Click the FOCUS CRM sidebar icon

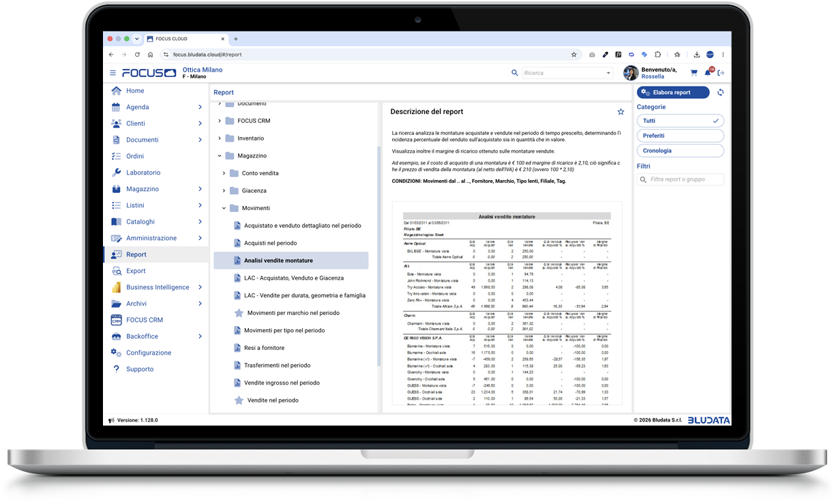[x=116, y=320]
